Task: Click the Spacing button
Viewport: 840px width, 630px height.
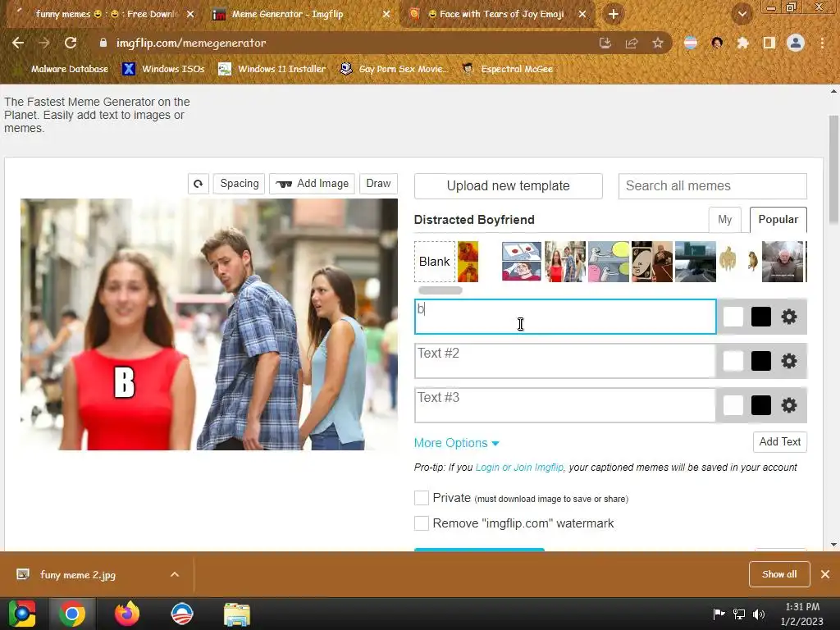Action: (239, 184)
